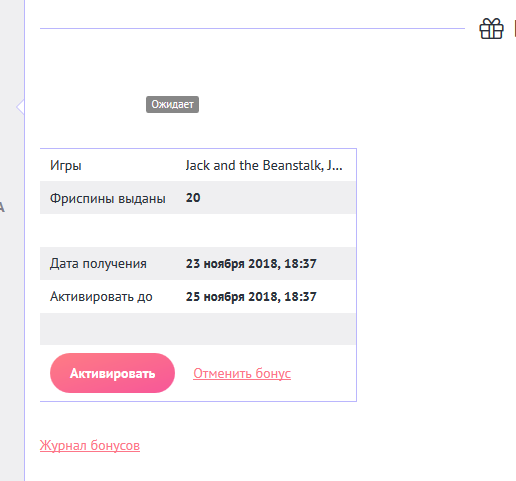
Task: Click the partial letter in the left sidebar
Action: [2, 207]
